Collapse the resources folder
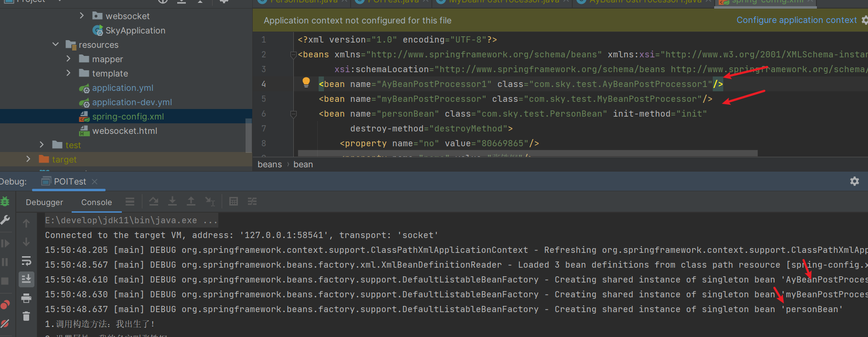The width and height of the screenshot is (868, 337). point(55,44)
